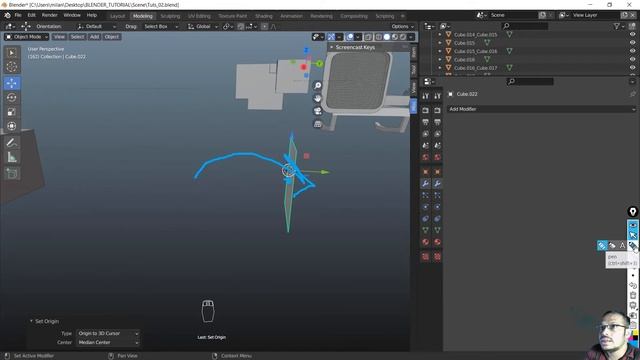Click the Scene name field
The image size is (640, 360).
point(513,15)
